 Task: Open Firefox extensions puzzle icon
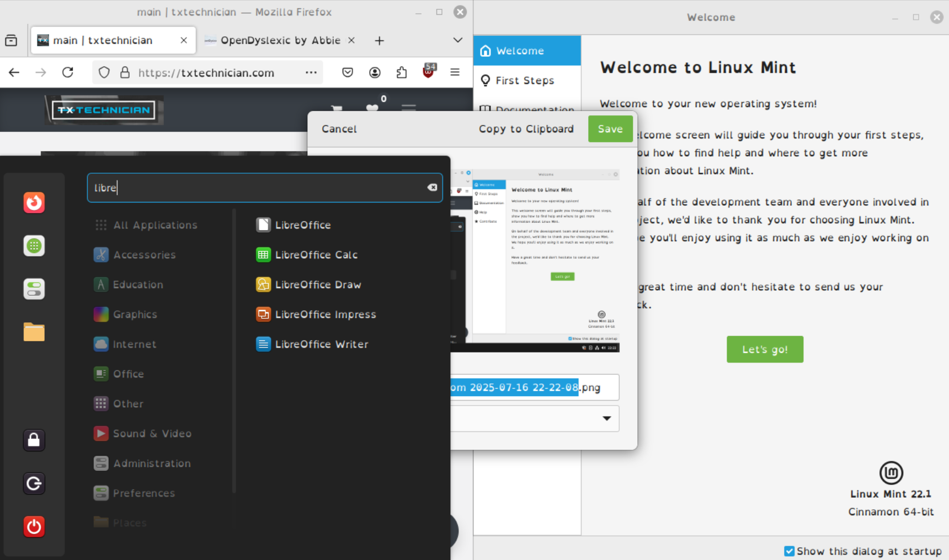point(402,72)
